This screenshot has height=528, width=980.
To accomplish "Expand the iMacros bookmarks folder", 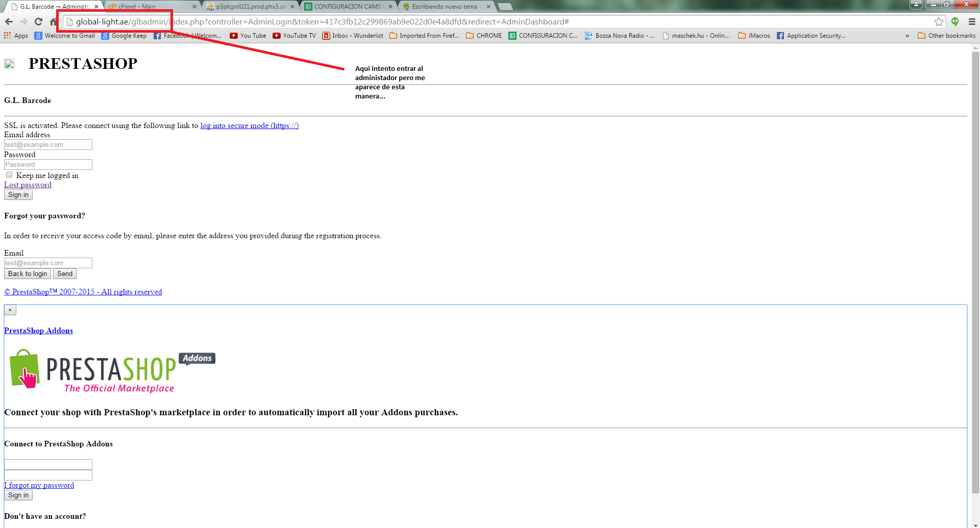I will pyautogui.click(x=754, y=36).
